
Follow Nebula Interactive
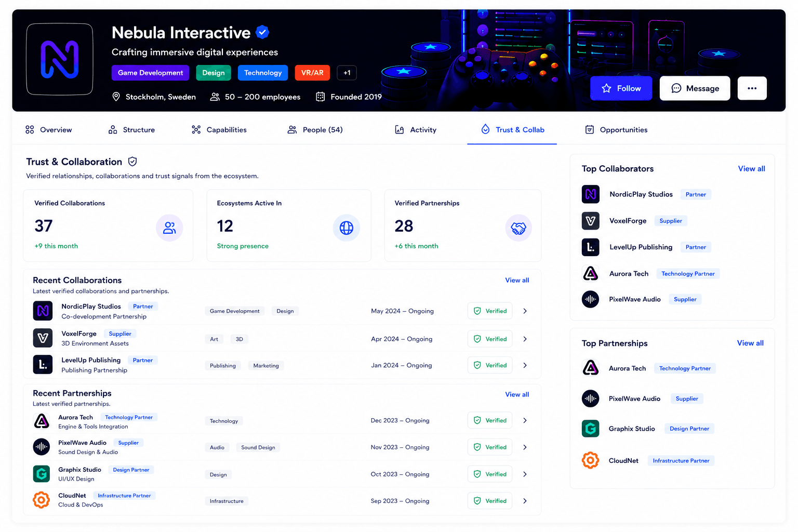(621, 88)
